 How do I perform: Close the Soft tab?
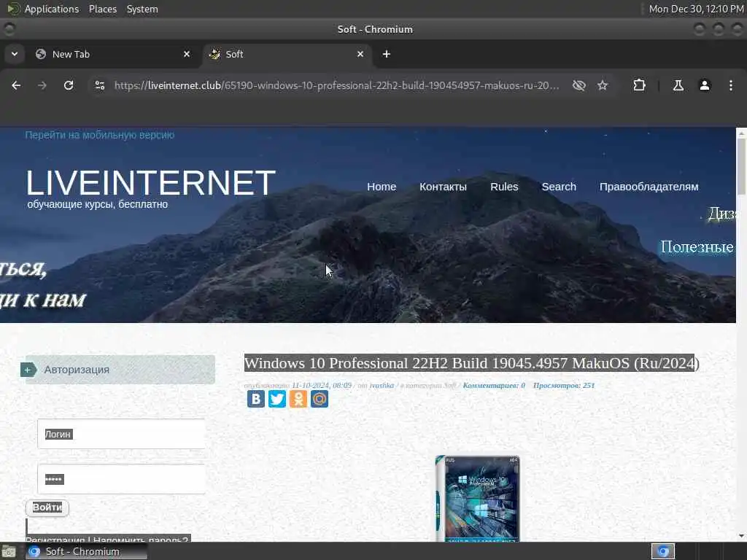point(360,54)
